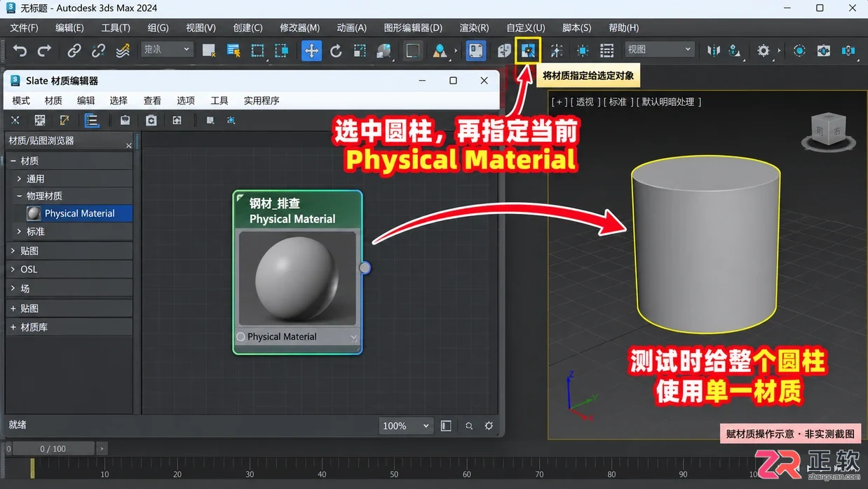This screenshot has width=868, height=489.
Task: Expand the 材质库 group
Action: coord(13,327)
